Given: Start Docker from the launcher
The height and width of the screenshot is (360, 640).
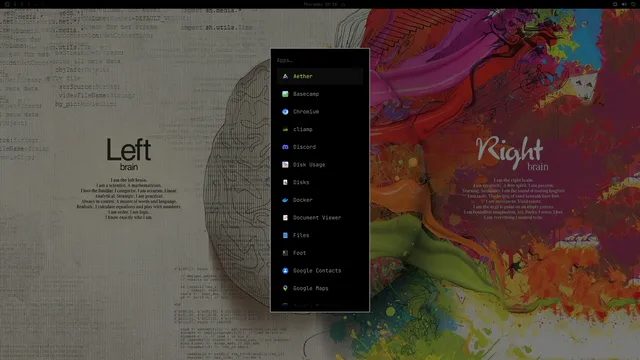Looking at the screenshot, I should (x=320, y=200).
